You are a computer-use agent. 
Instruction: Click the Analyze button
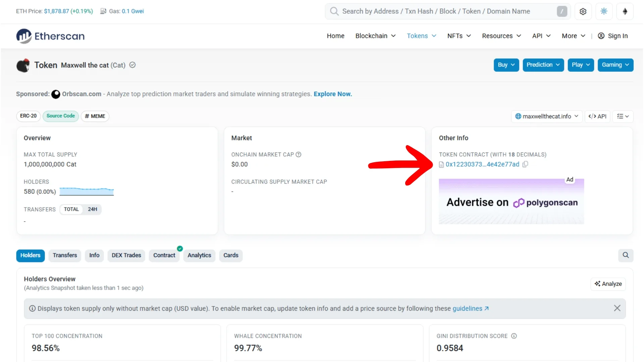608,284
